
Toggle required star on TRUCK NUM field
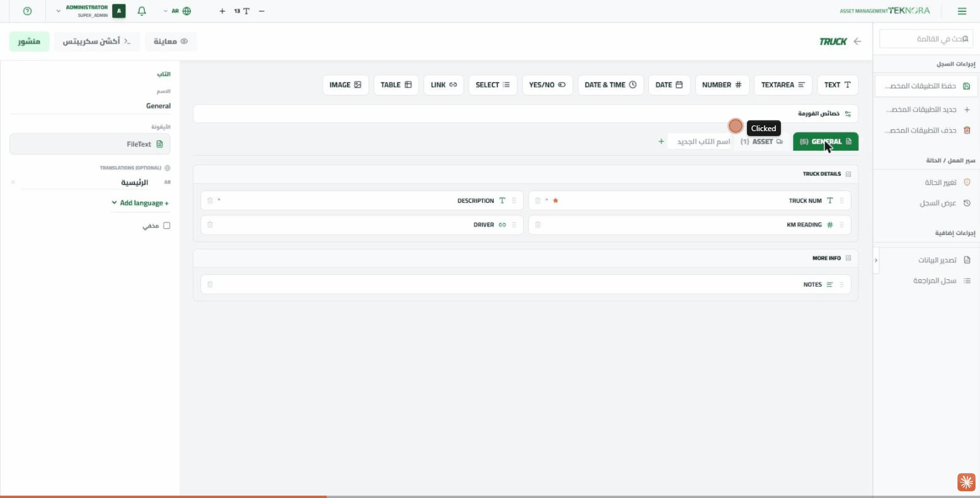pyautogui.click(x=556, y=200)
